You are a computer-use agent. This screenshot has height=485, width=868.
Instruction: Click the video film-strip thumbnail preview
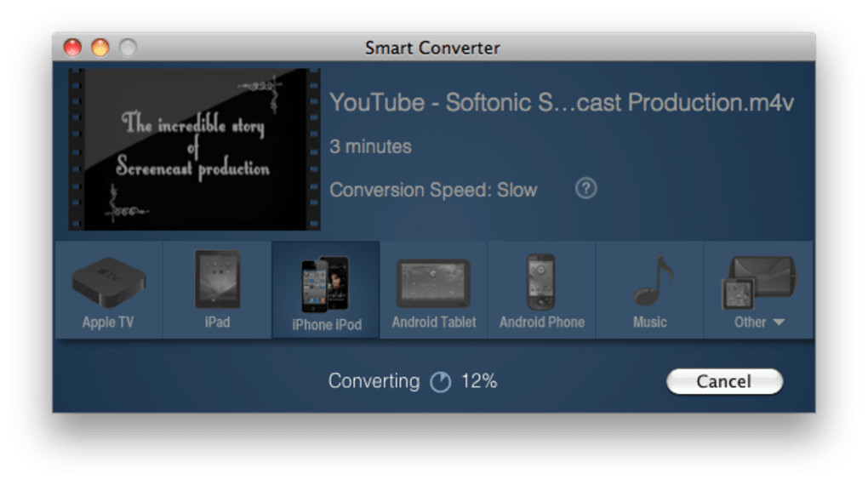tap(194, 149)
